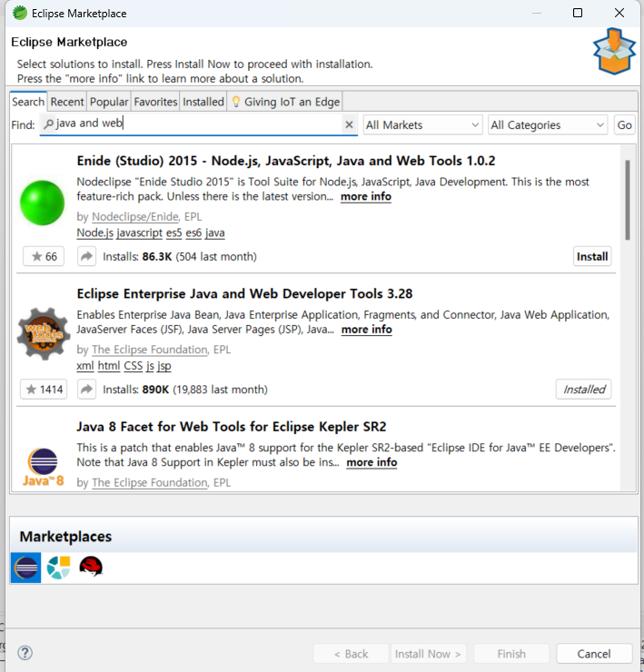Click the Enide Studio green sphere logo
The width and height of the screenshot is (644, 672).
[x=42, y=203]
